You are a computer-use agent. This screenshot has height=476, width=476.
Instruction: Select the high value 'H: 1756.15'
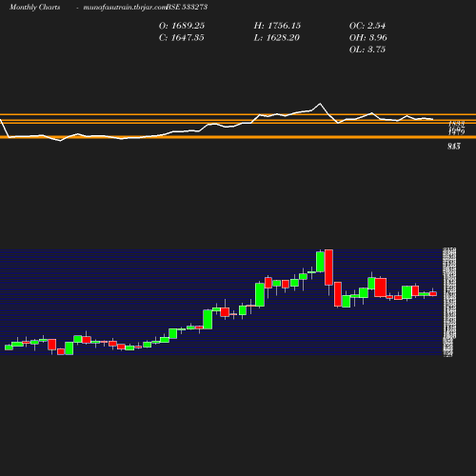coord(277,26)
